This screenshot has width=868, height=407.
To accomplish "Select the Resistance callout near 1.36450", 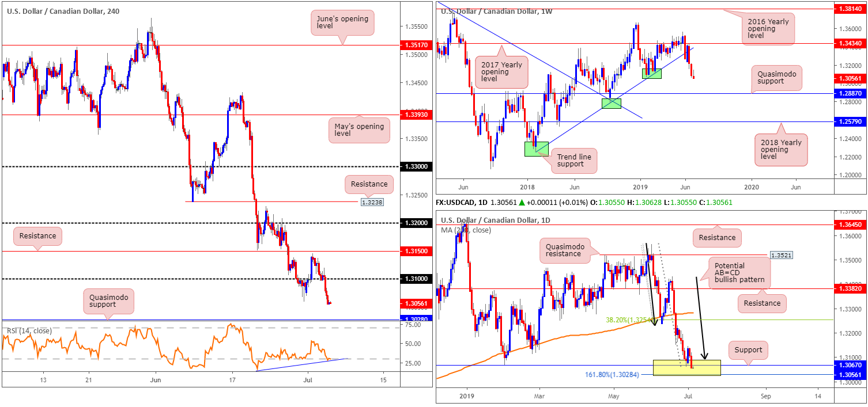I will (717, 237).
